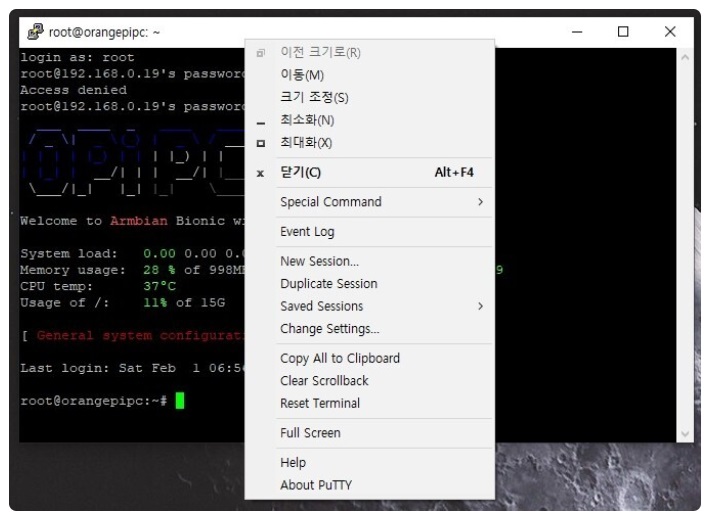Click the '37°C' CPU temp value
The height and width of the screenshot is (518, 711).
[x=159, y=286]
